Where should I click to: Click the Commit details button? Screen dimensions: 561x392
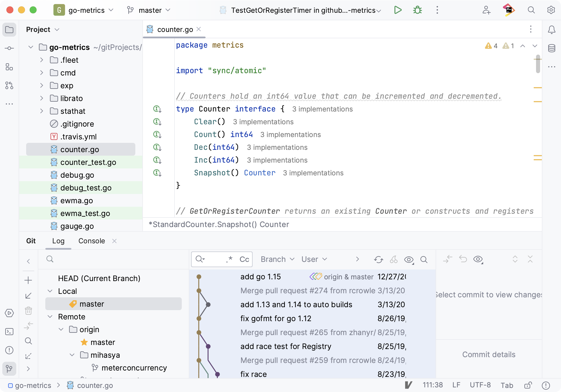coord(489,354)
